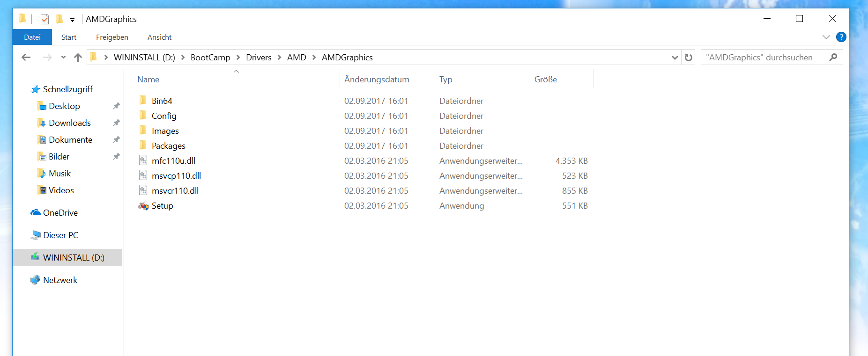
Task: Open Schnellzugriff in the navigation pane
Action: [x=67, y=89]
